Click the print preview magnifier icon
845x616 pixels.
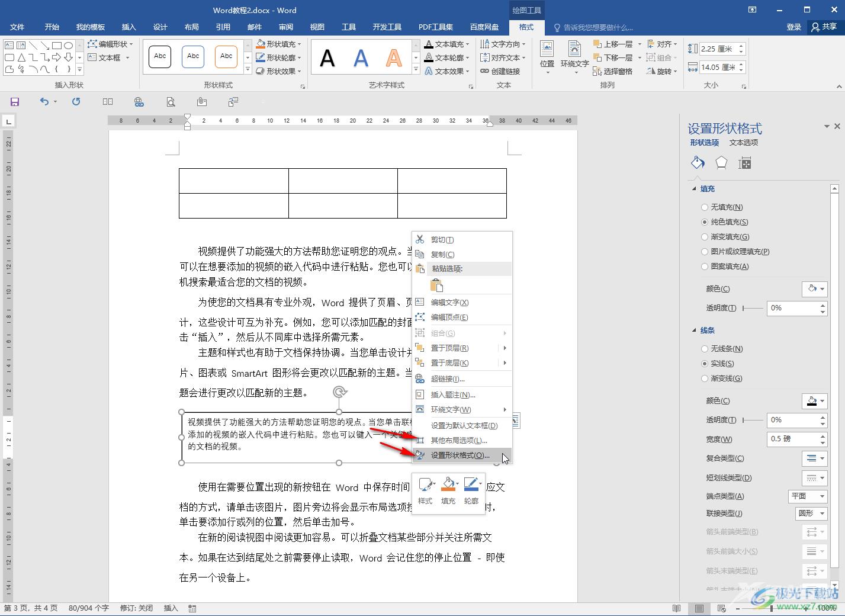(171, 102)
